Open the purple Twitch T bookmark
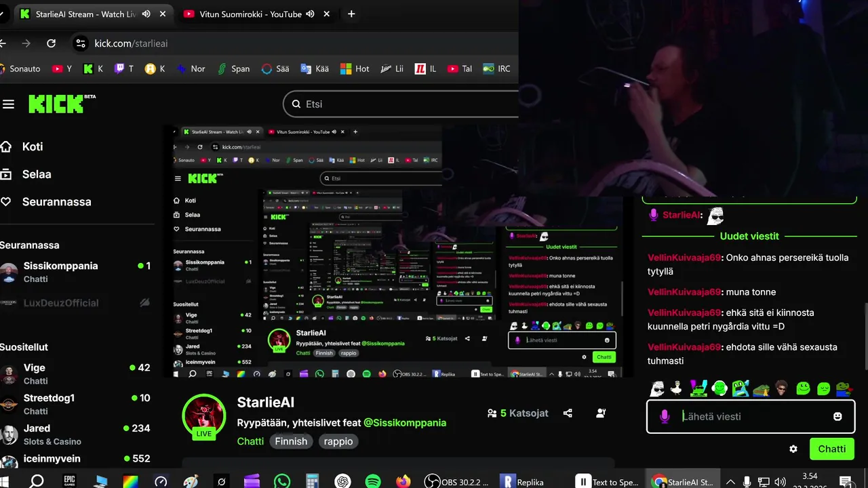This screenshot has height=488, width=868. coord(123,68)
